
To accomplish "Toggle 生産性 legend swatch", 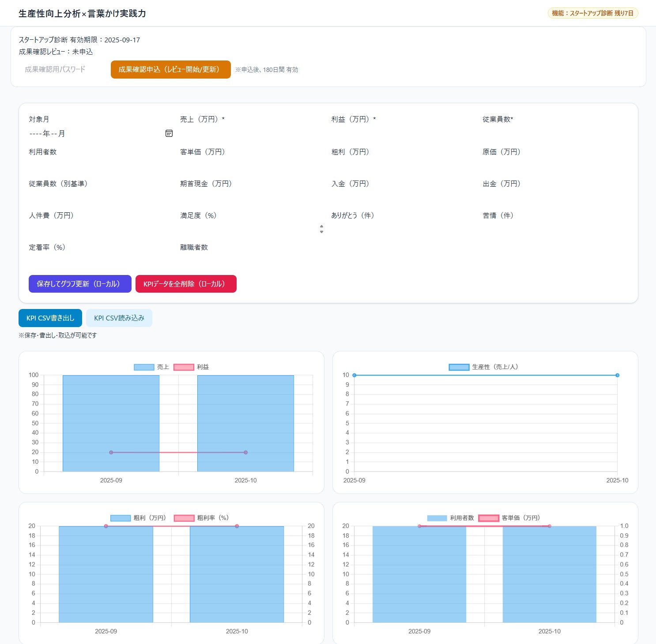I will pos(459,367).
